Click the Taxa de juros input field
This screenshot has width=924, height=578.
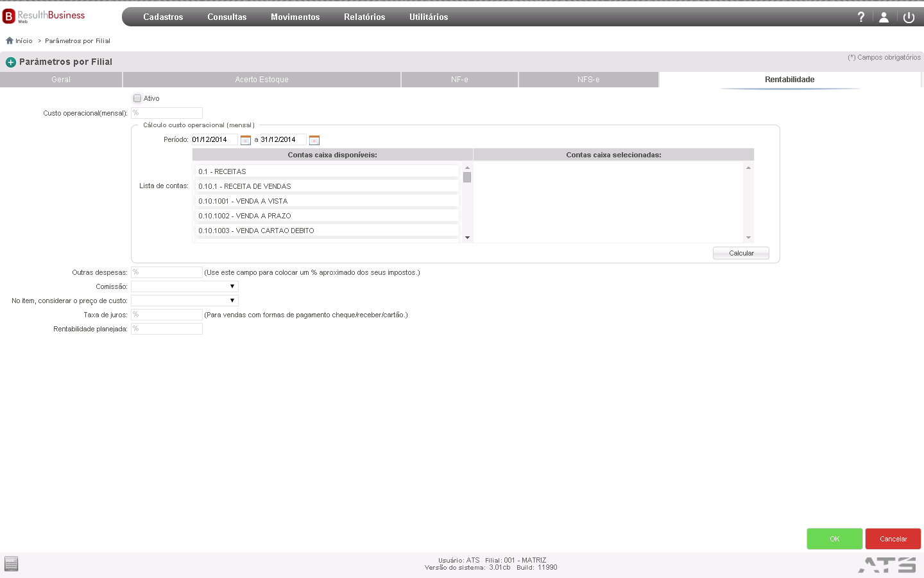click(167, 315)
